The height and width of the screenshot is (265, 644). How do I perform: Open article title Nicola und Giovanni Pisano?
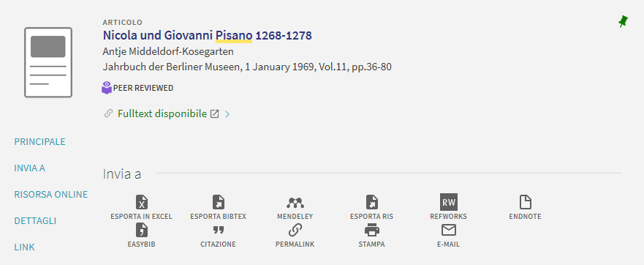click(208, 35)
